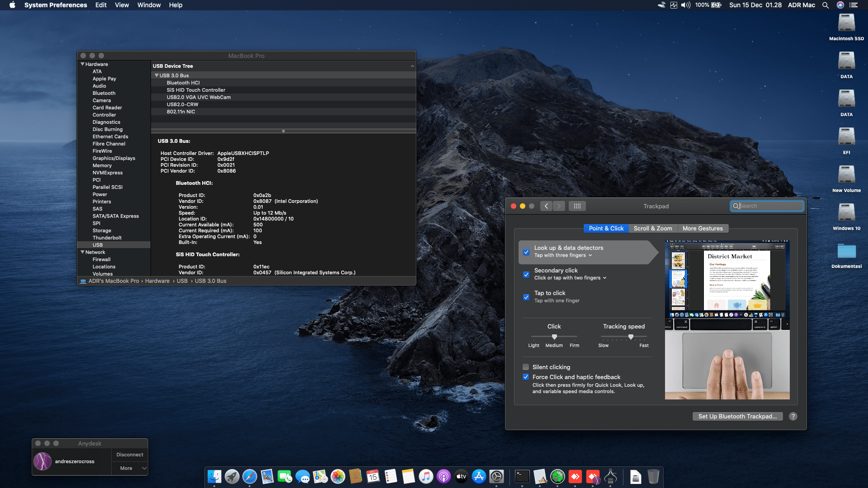Open the Window menu
The width and height of the screenshot is (868, 488).
(x=149, y=5)
